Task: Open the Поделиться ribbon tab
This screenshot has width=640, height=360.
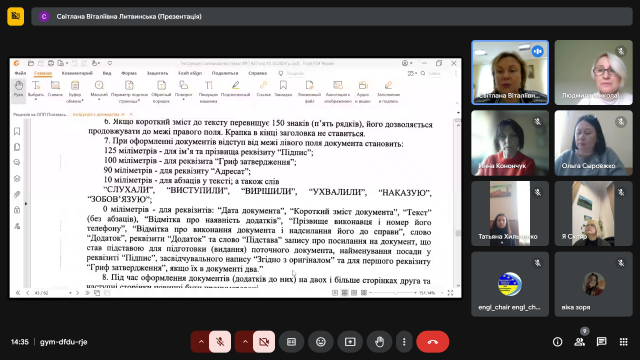Action: coord(225,73)
